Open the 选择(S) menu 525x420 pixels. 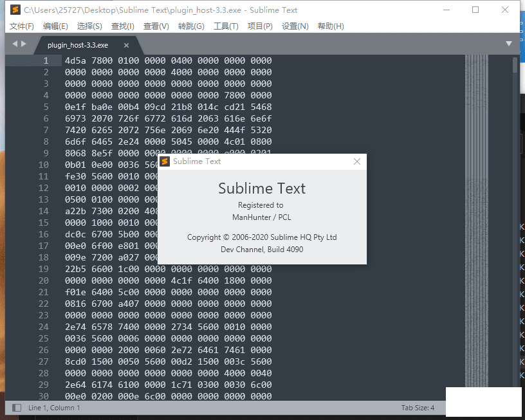coord(89,26)
